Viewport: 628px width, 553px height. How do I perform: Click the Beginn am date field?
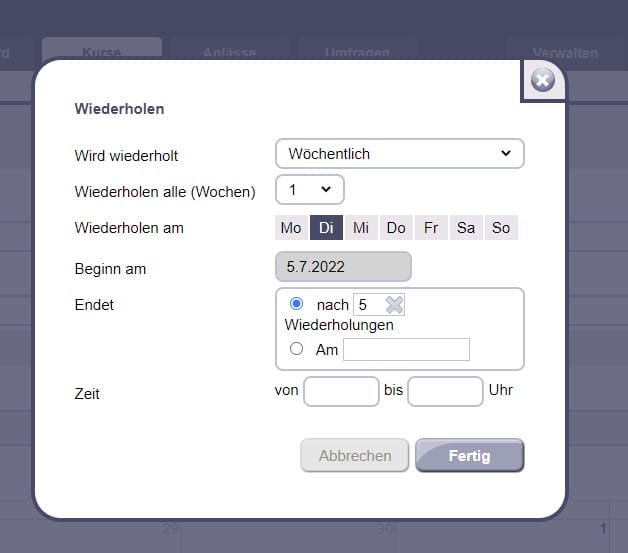click(x=343, y=267)
